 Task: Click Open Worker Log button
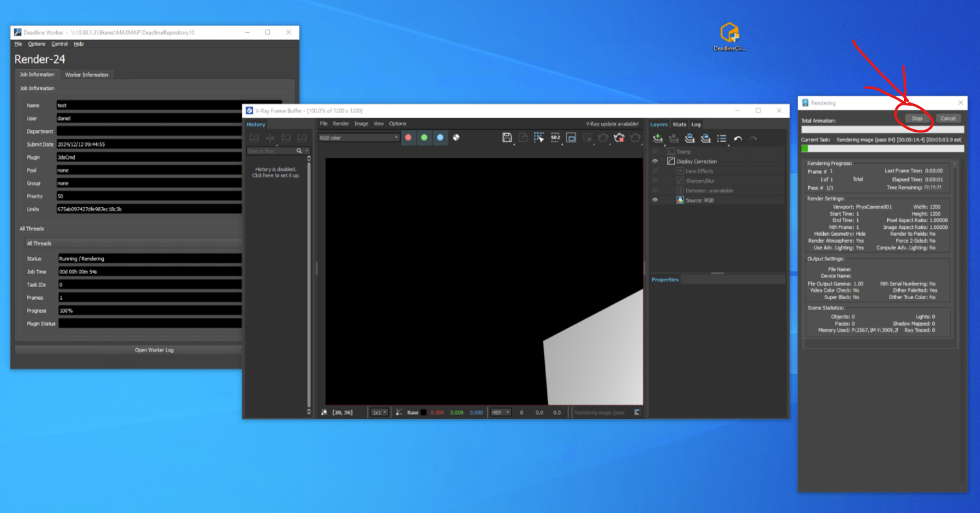pyautogui.click(x=154, y=350)
